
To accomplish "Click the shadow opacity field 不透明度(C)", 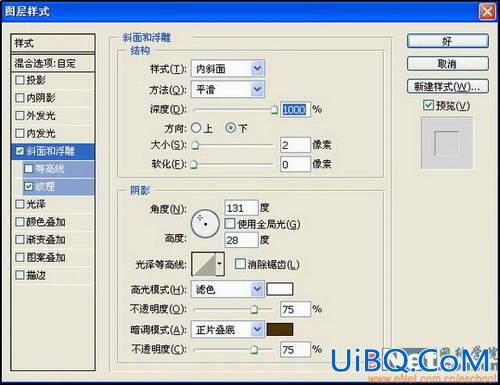I will coord(295,349).
